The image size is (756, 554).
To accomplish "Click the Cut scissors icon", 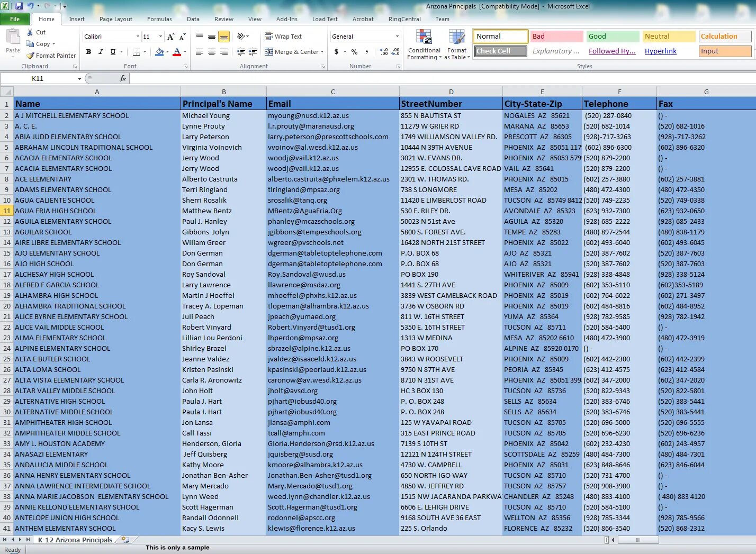I will tap(30, 33).
